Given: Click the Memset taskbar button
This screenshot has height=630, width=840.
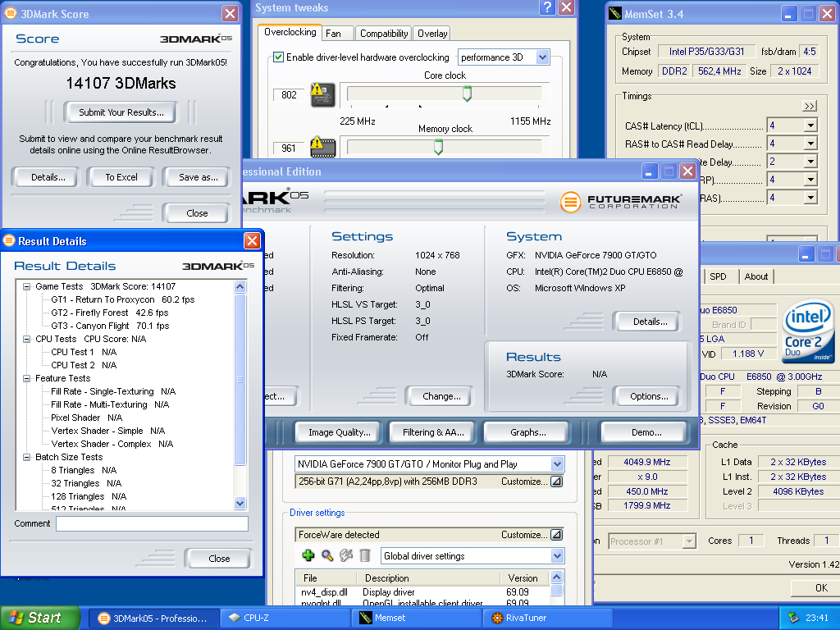Looking at the screenshot, I should (x=418, y=619).
